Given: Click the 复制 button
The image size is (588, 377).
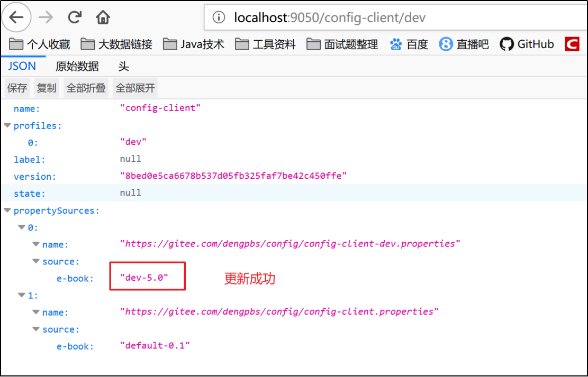Looking at the screenshot, I should pyautogui.click(x=47, y=88).
